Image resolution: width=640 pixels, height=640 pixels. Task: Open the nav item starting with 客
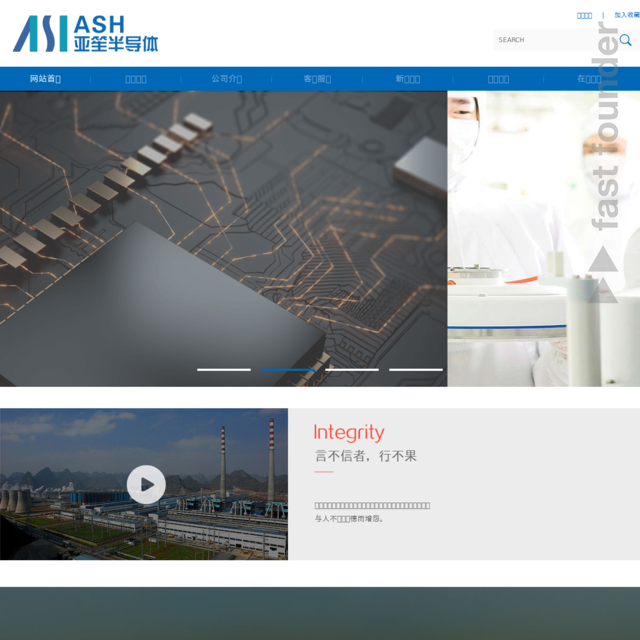click(317, 79)
